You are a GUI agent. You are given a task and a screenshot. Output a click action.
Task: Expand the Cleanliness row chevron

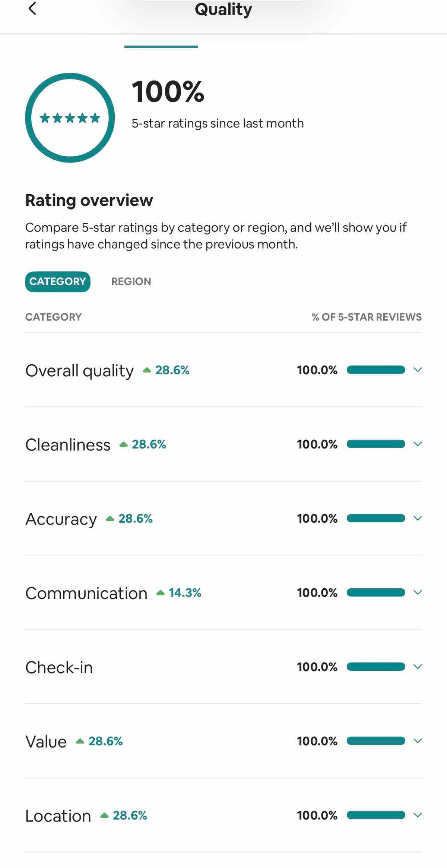tap(418, 444)
